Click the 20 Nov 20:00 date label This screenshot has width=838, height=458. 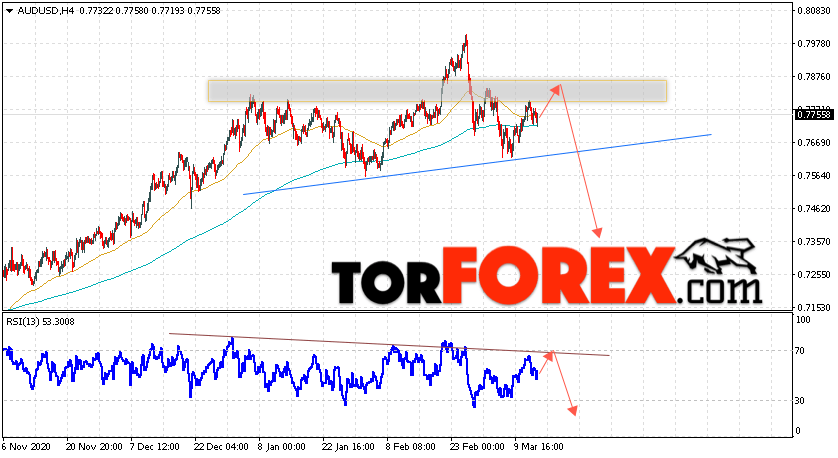(x=94, y=447)
